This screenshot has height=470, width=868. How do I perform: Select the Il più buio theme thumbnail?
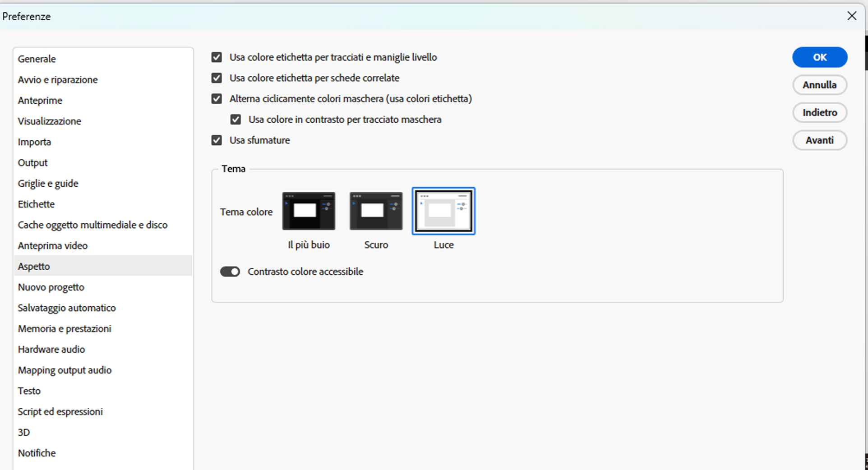pos(309,211)
